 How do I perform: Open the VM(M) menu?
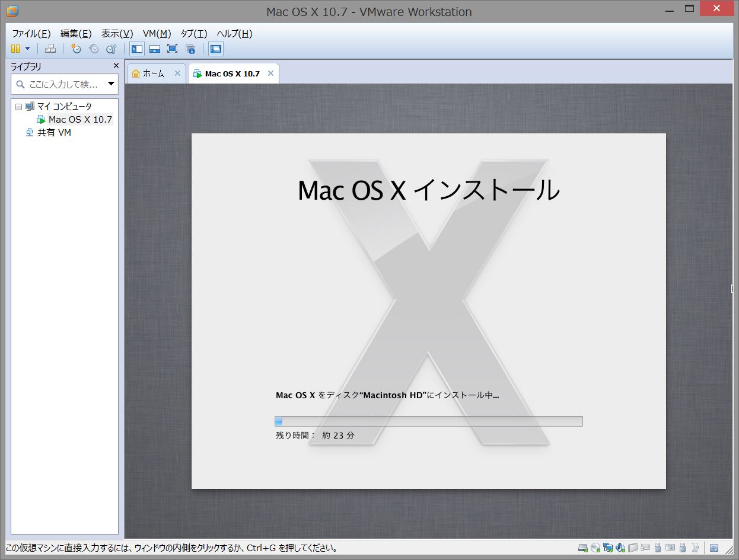[157, 33]
